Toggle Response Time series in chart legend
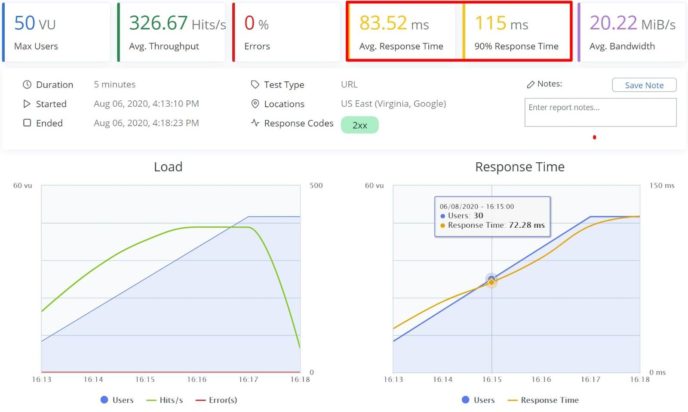This screenshot has height=412, width=688. coord(543,400)
